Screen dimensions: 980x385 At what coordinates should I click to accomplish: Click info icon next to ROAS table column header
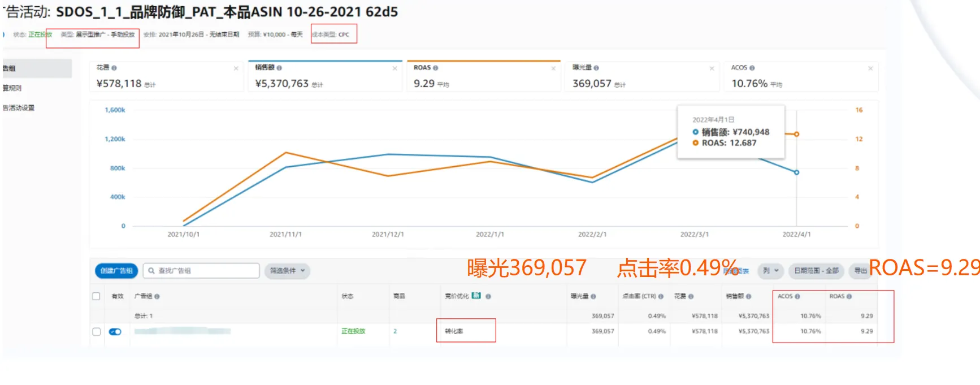coord(849,296)
